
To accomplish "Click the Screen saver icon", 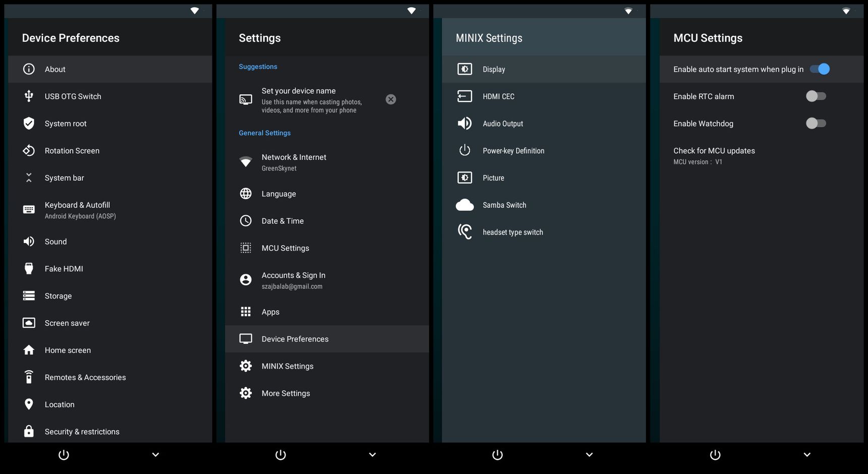I will coord(29,323).
